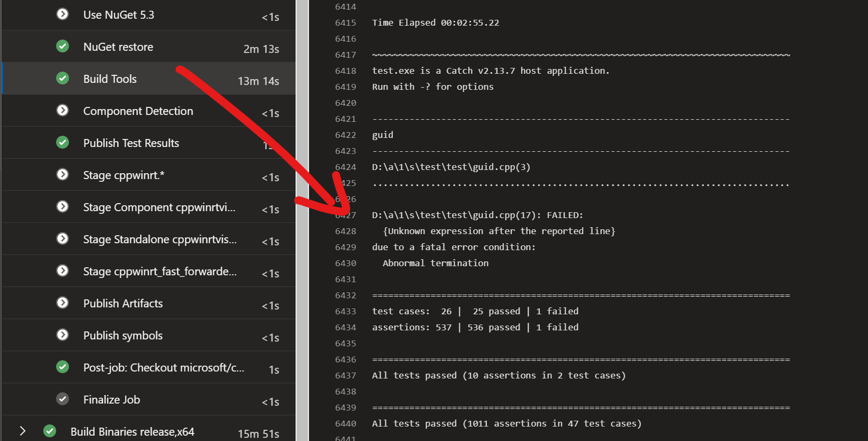The image size is (868, 441).
Task: Open the Component Detection step
Action: [x=149, y=111]
